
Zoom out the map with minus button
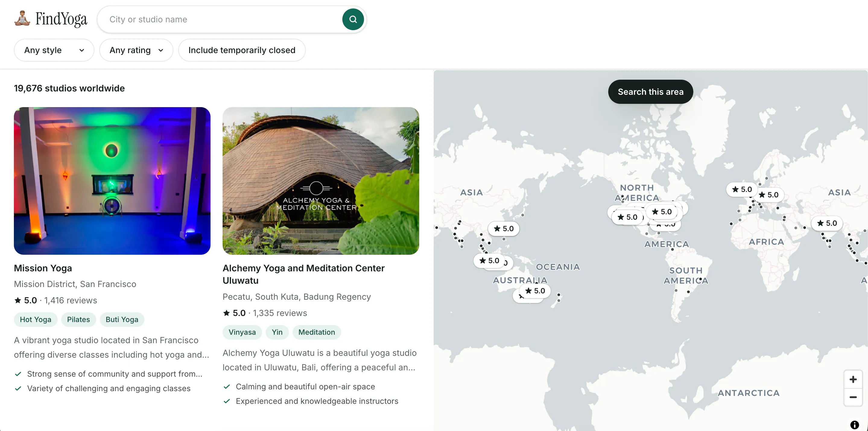(x=853, y=397)
